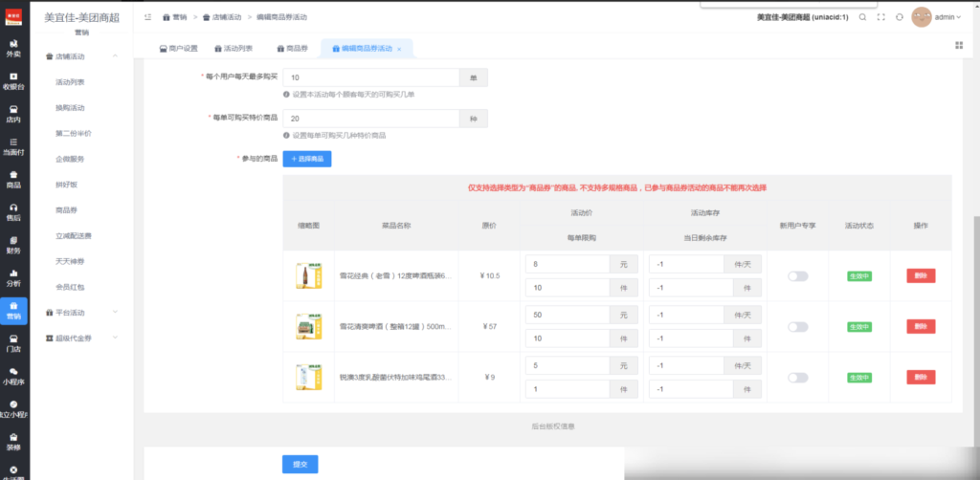Open 活动列表 in the side menu
The height and width of the screenshot is (480, 980).
pos(70,82)
